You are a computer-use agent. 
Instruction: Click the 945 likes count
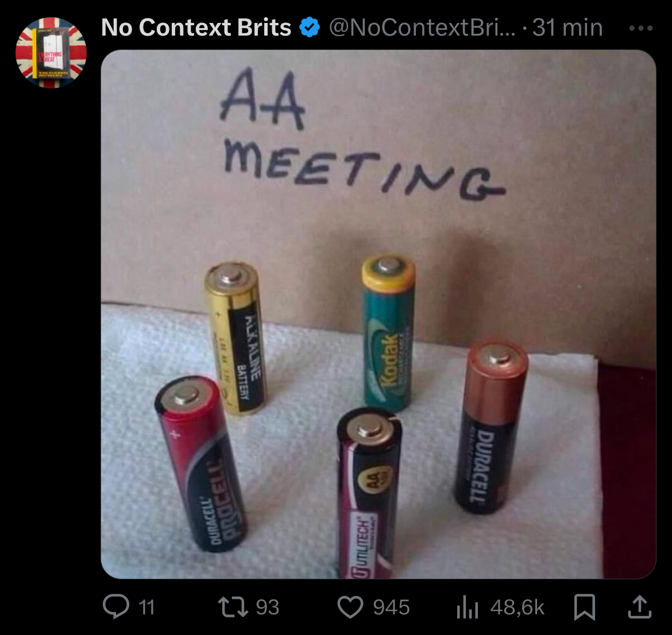point(391,607)
